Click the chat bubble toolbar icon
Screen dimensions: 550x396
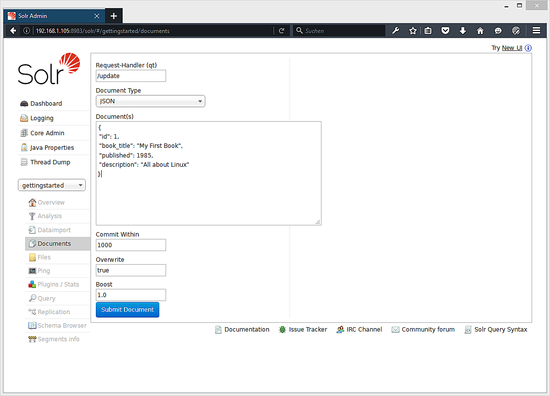(498, 31)
